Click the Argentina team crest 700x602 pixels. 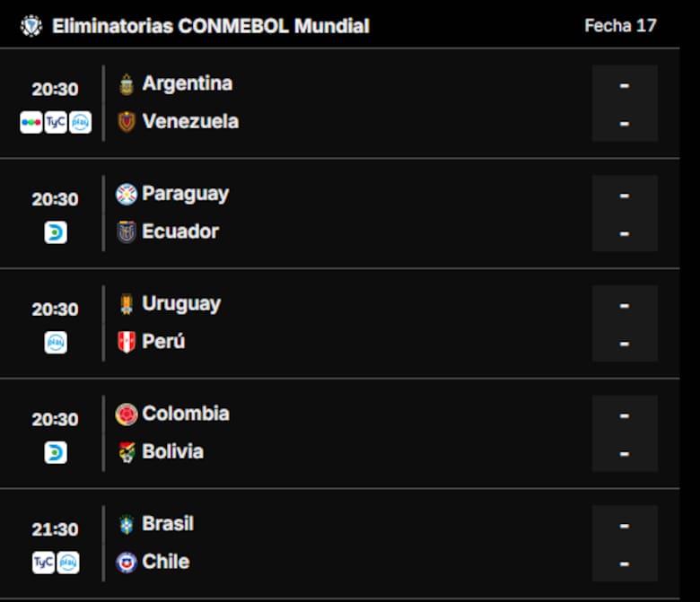coord(127,84)
